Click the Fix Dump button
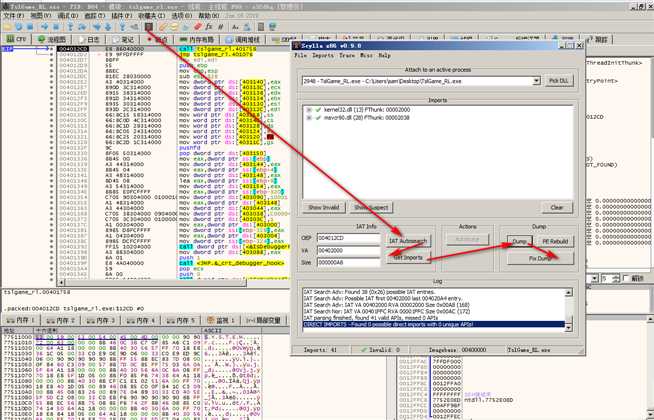The image size is (654, 420). click(x=540, y=258)
